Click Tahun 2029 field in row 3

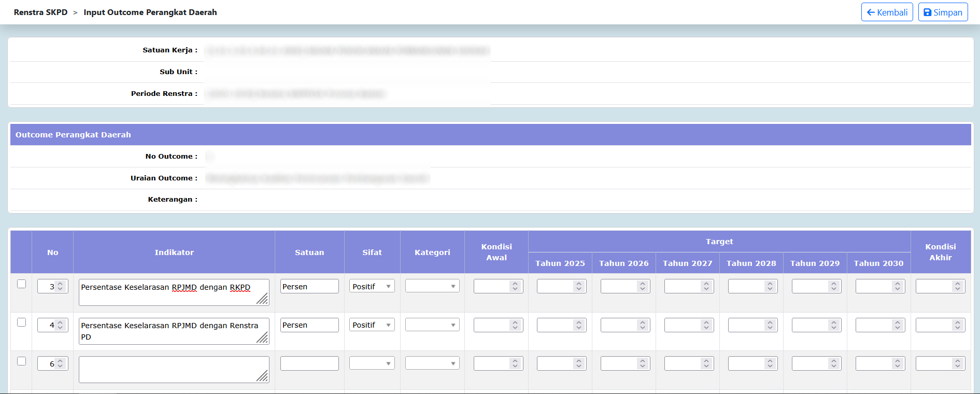pyautogui.click(x=811, y=286)
